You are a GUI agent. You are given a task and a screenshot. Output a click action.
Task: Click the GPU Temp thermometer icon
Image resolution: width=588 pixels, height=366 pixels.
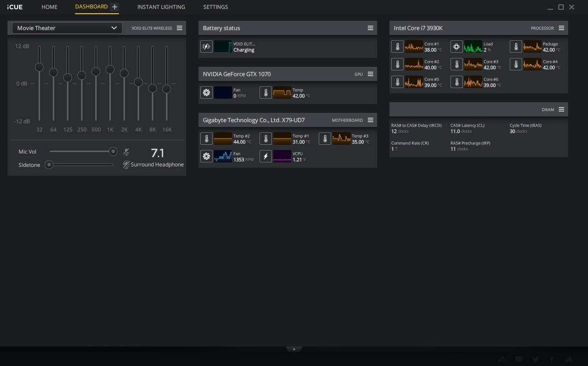(265, 92)
